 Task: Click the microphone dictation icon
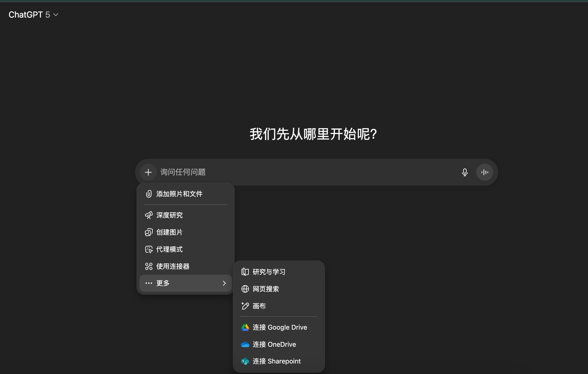(x=465, y=172)
